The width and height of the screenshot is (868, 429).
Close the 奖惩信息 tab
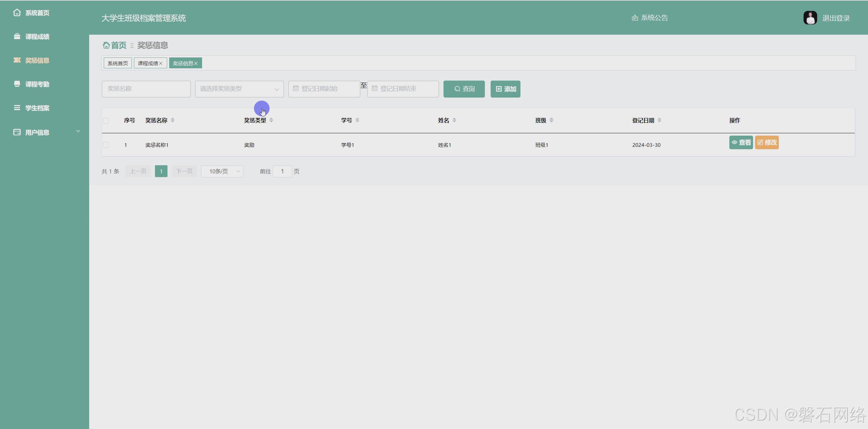pyautogui.click(x=196, y=63)
